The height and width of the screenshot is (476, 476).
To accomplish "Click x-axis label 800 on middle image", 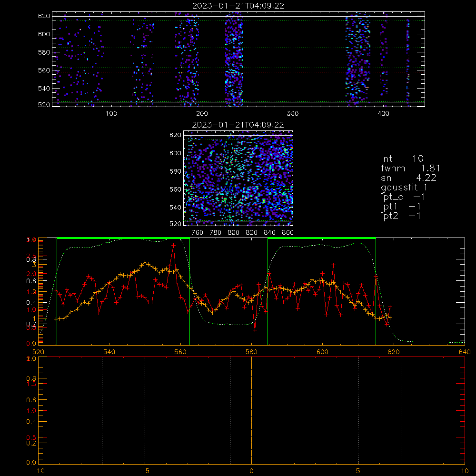I will click(x=233, y=233).
